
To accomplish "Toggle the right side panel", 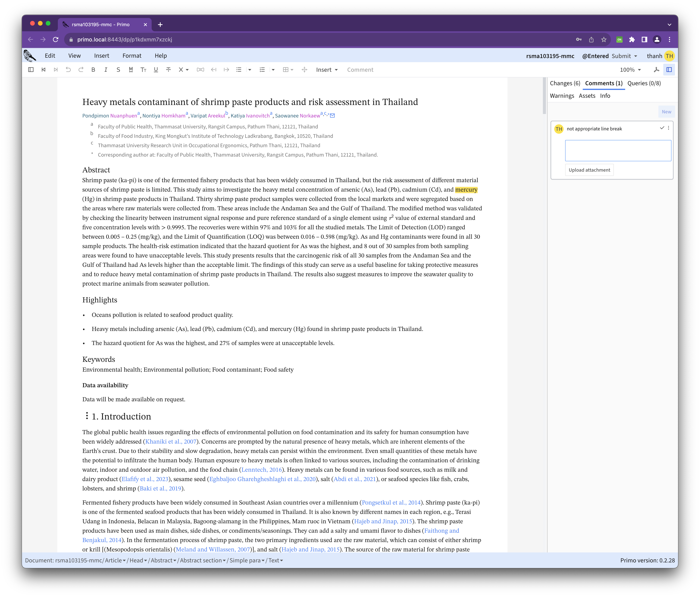I will 669,70.
